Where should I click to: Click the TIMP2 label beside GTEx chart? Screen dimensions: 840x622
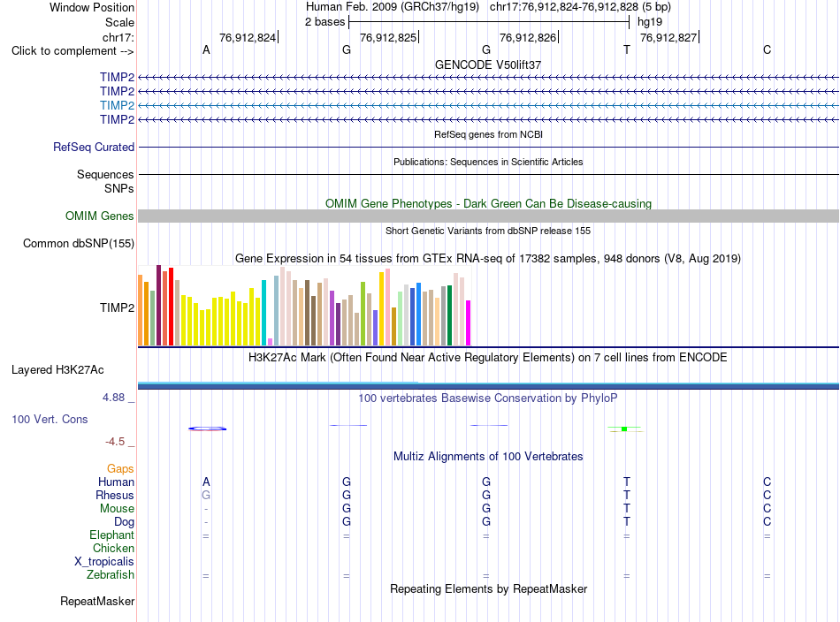[117, 307]
